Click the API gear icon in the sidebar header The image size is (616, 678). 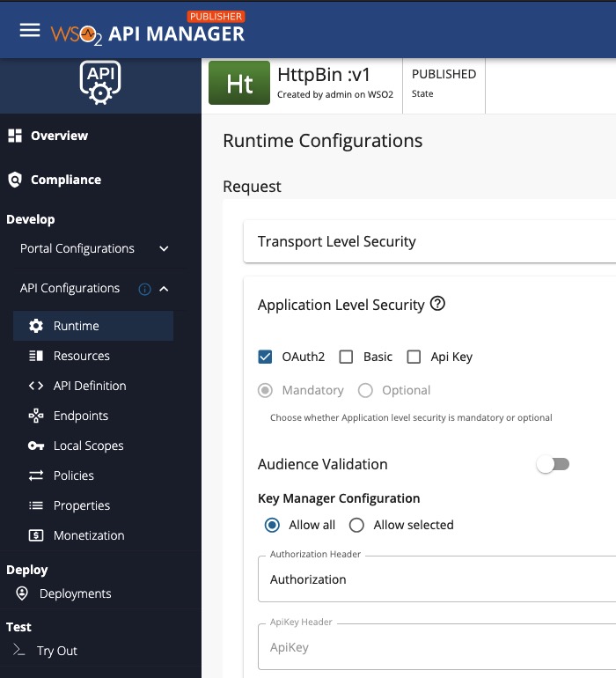pos(100,82)
